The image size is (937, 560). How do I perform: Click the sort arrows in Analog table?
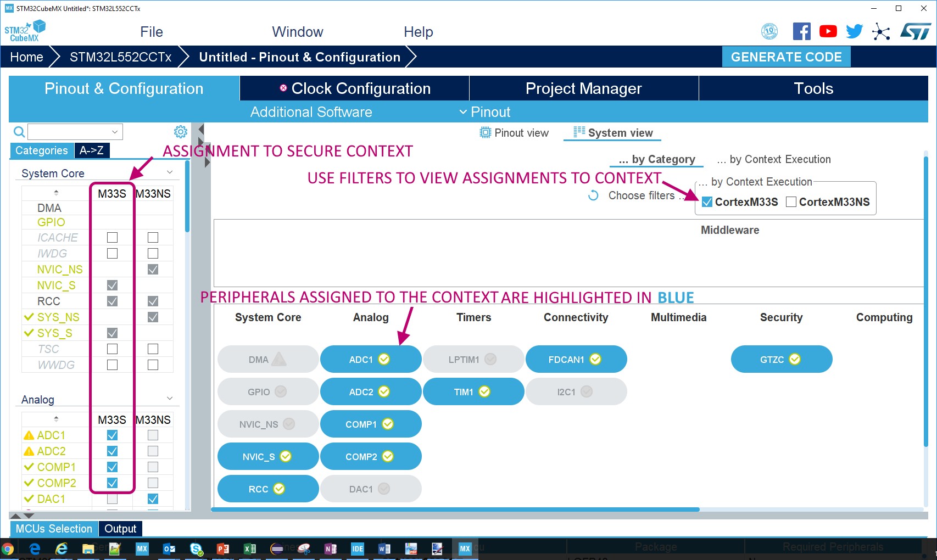point(56,419)
